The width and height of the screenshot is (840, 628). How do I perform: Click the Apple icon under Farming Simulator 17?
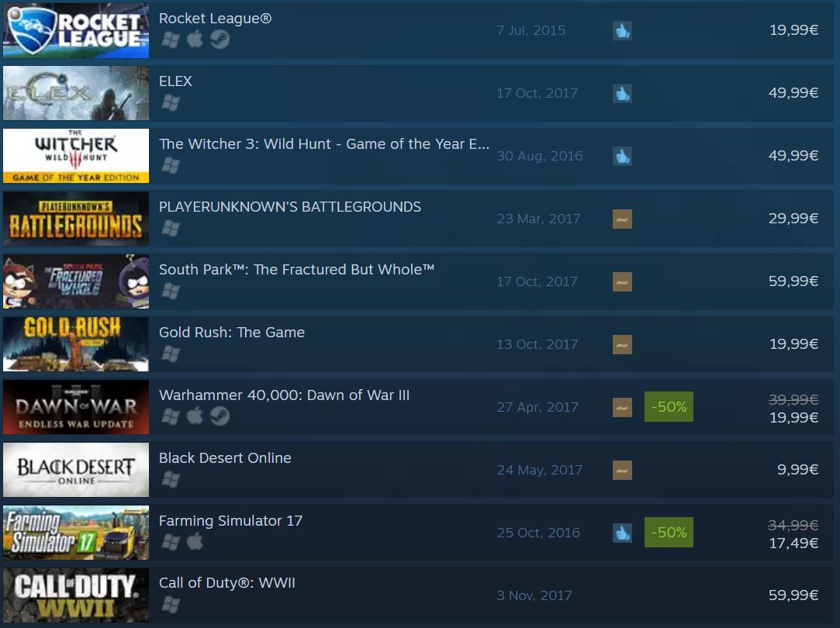tap(195, 541)
